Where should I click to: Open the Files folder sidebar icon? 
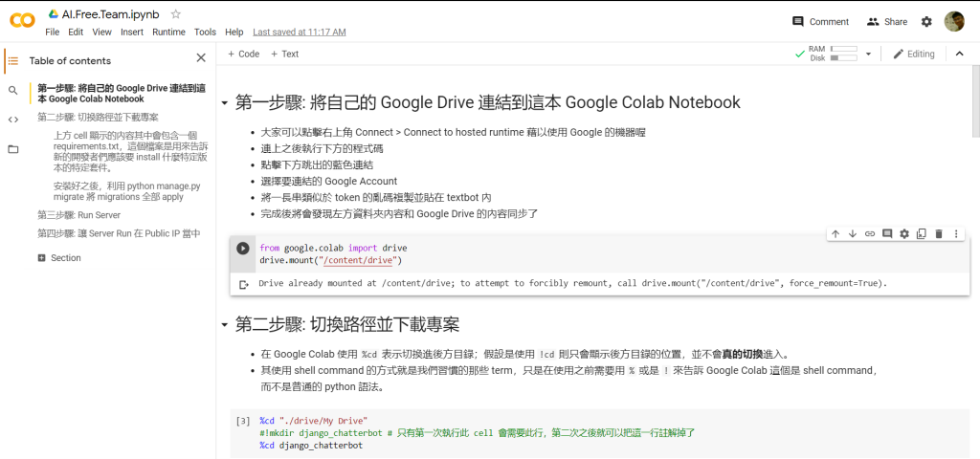[x=13, y=149]
